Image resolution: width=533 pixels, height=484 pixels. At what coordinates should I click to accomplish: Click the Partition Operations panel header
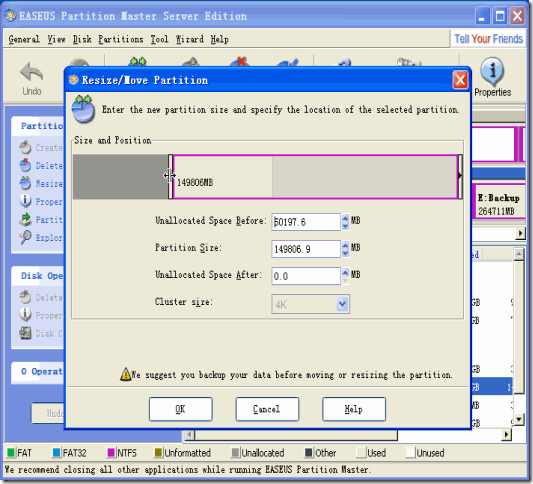[38, 126]
